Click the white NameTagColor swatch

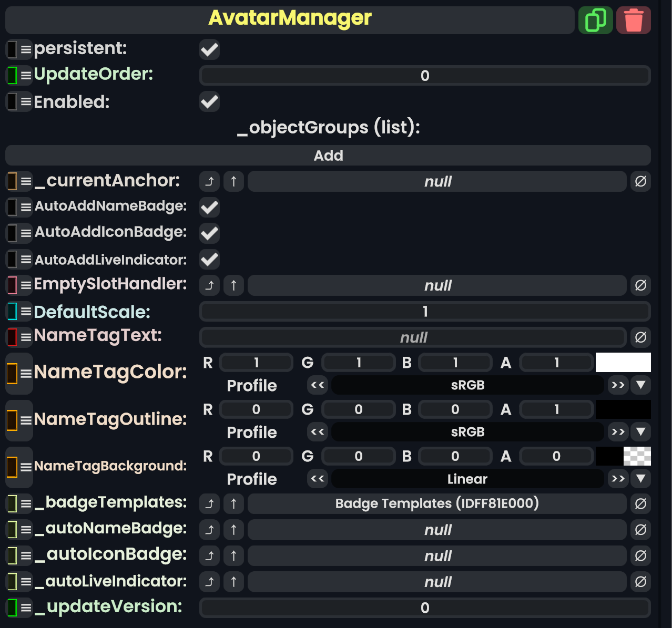623,363
